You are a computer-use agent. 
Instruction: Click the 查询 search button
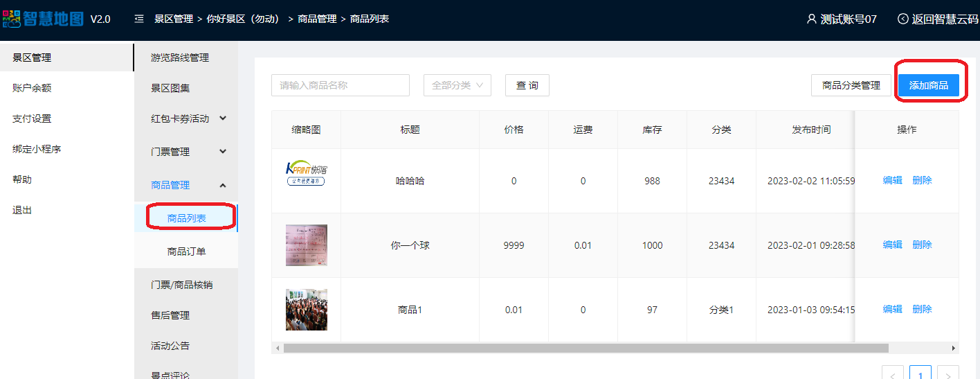tap(527, 85)
